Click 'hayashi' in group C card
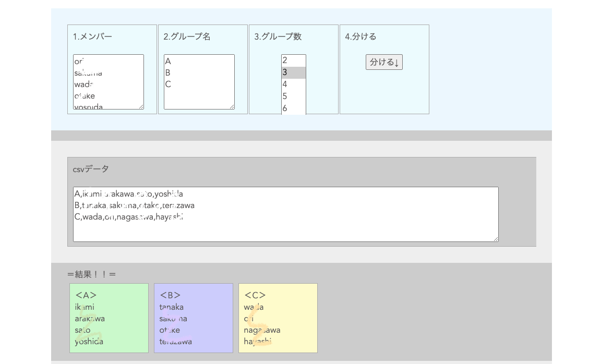Viewport: 613px width, 364px height. click(x=258, y=342)
